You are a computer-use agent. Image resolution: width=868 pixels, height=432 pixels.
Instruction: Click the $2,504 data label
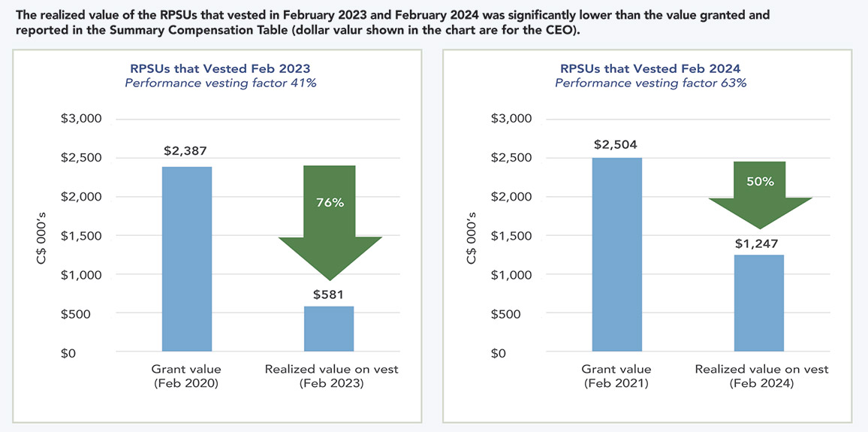(x=616, y=143)
